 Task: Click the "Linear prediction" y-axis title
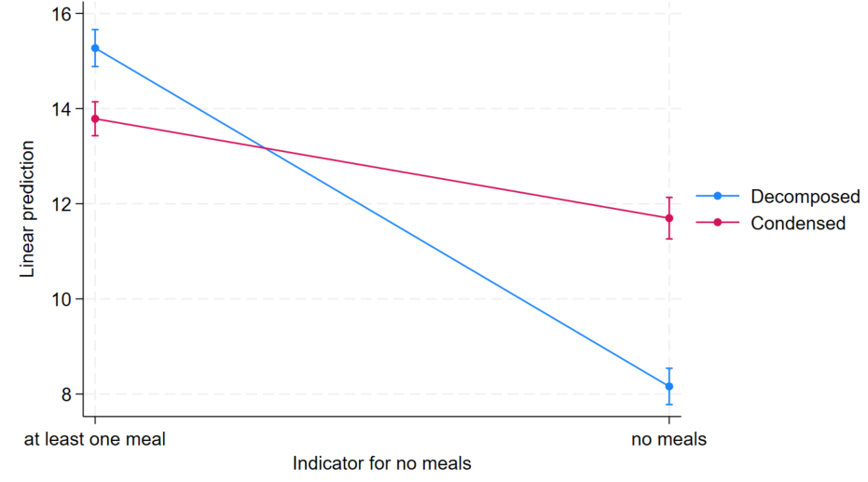[28, 209]
